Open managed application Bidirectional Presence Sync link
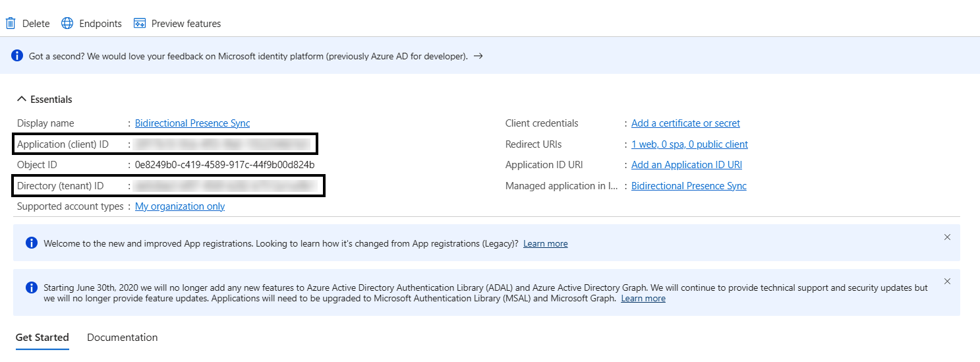The image size is (980, 362). [x=689, y=186]
